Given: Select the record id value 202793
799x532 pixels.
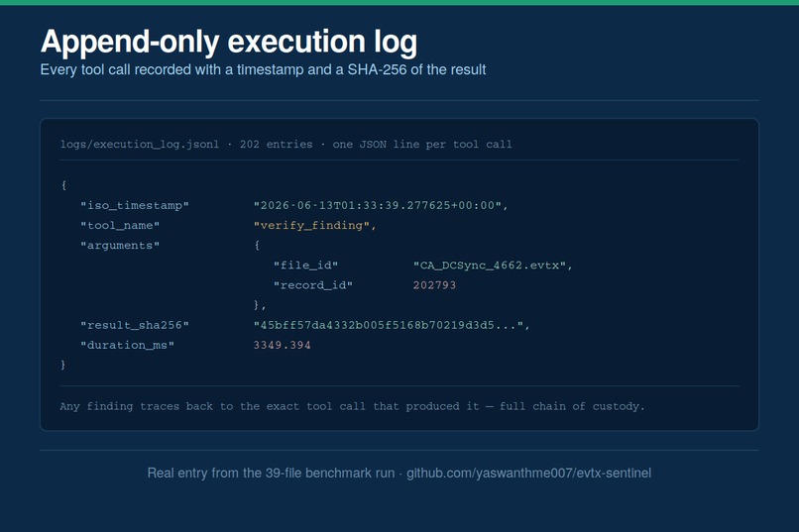Looking at the screenshot, I should point(434,285).
